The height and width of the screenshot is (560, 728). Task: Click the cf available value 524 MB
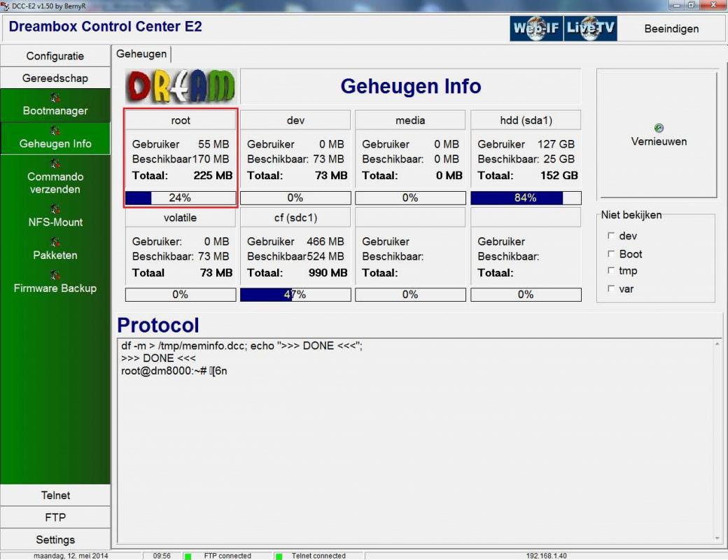click(325, 256)
